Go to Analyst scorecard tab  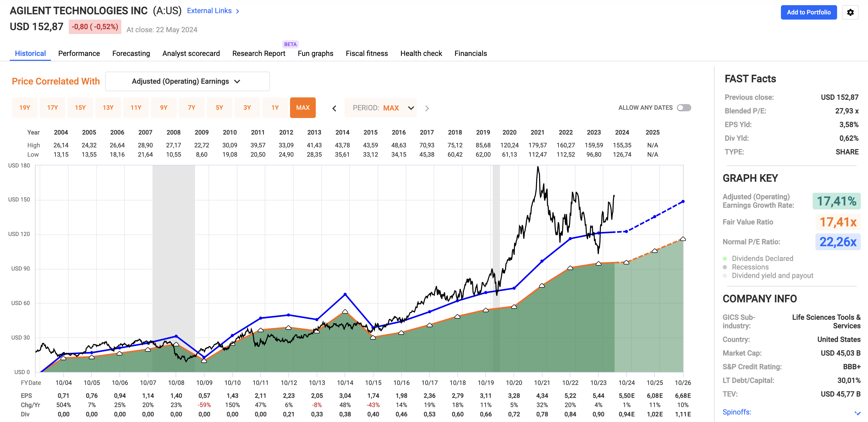(x=191, y=53)
